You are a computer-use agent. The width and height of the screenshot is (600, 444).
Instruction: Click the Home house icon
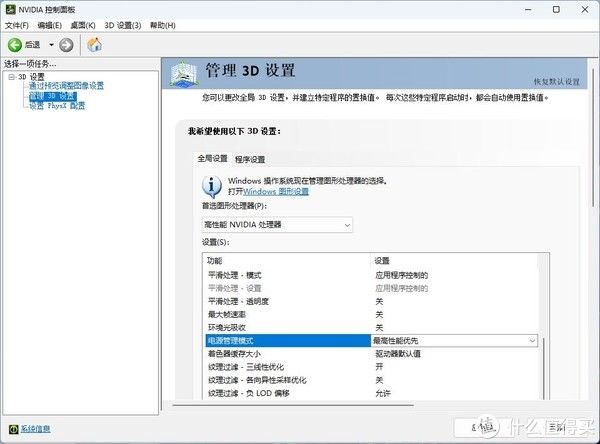[95, 45]
